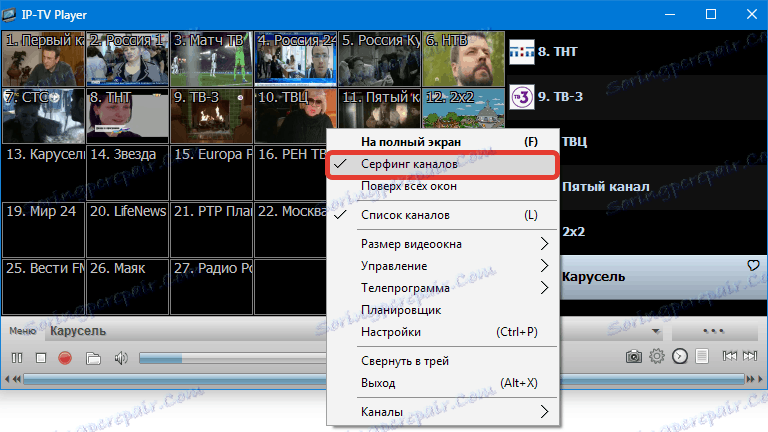Mute sound using the speaker icon
This screenshot has height=432, width=768.
(120, 358)
